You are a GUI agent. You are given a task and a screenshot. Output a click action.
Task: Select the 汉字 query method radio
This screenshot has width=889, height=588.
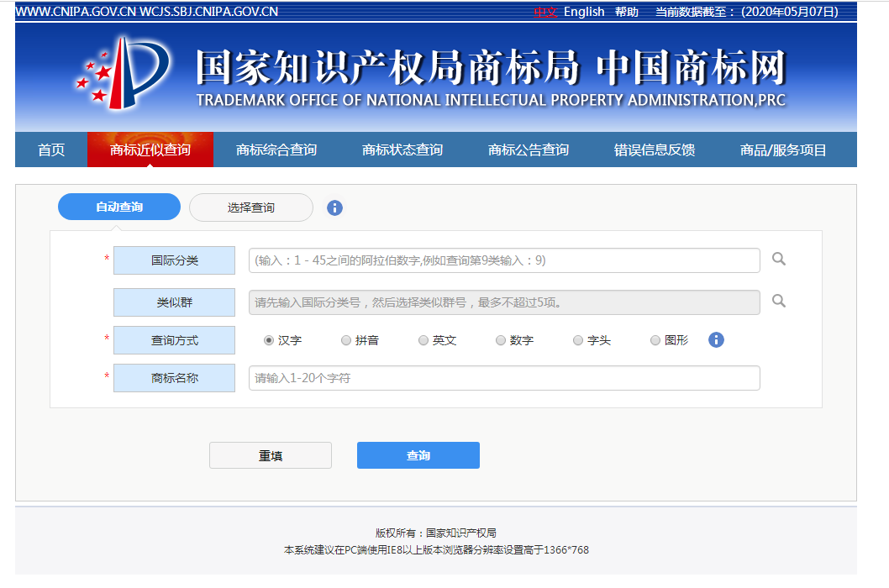coord(269,340)
